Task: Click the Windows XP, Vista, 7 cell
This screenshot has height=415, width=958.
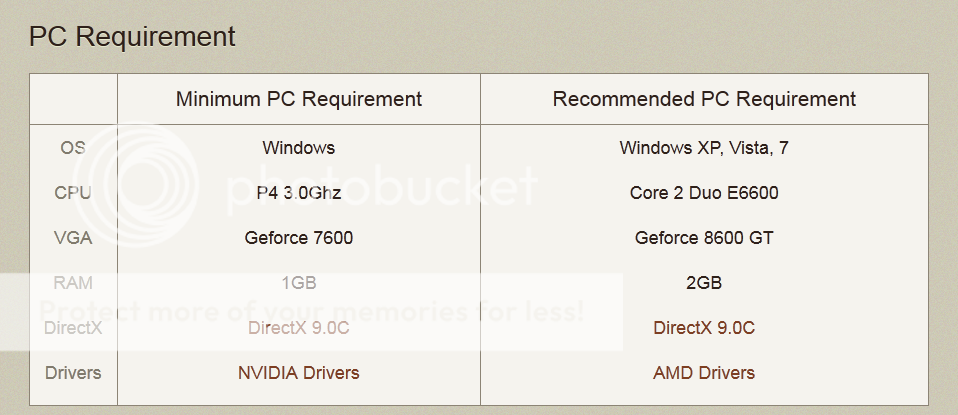Action: (704, 148)
